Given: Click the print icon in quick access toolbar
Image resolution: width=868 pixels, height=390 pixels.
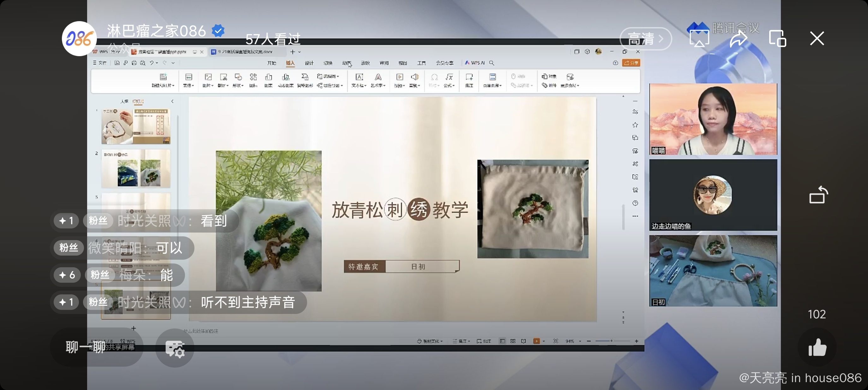Looking at the screenshot, I should (134, 63).
